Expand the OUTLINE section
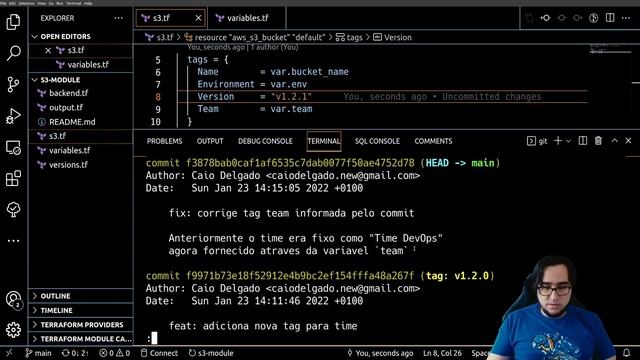 point(55,296)
